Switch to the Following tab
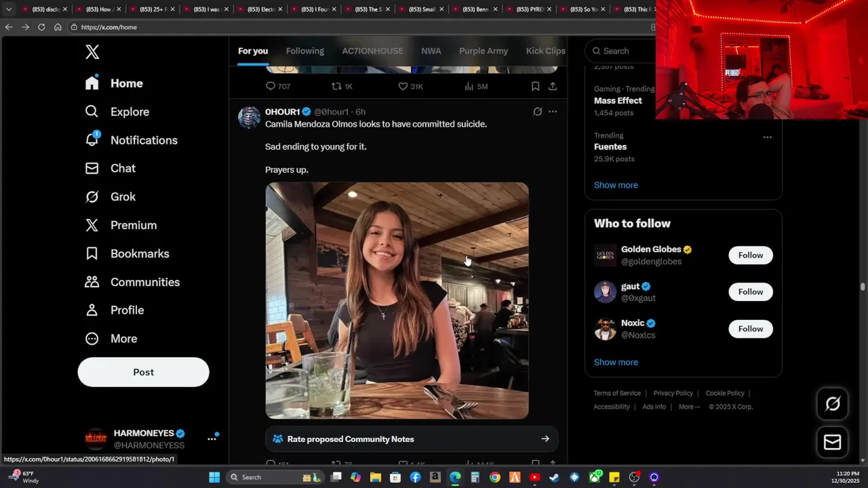The width and height of the screenshot is (868, 488). pos(305,51)
